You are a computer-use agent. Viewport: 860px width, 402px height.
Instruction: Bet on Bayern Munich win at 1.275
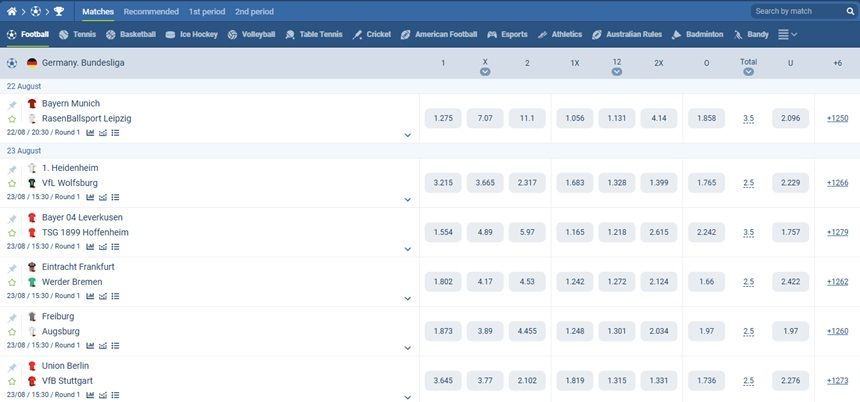[x=443, y=118]
